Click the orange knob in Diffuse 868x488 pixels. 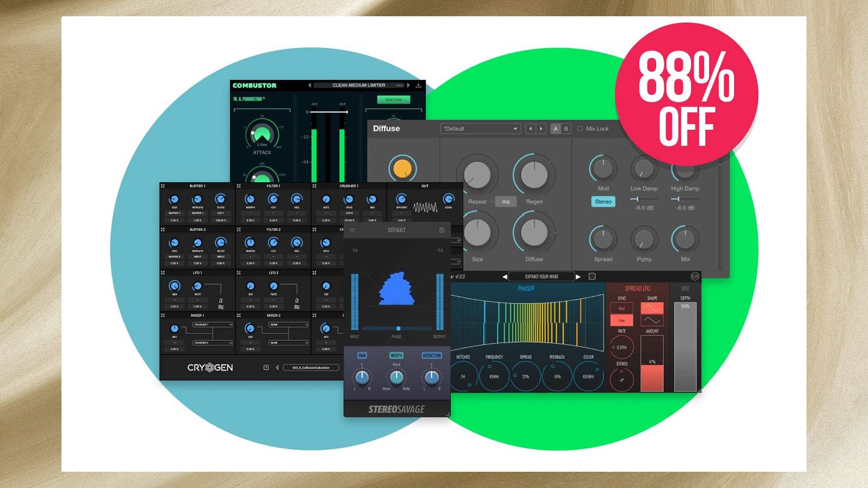point(402,169)
